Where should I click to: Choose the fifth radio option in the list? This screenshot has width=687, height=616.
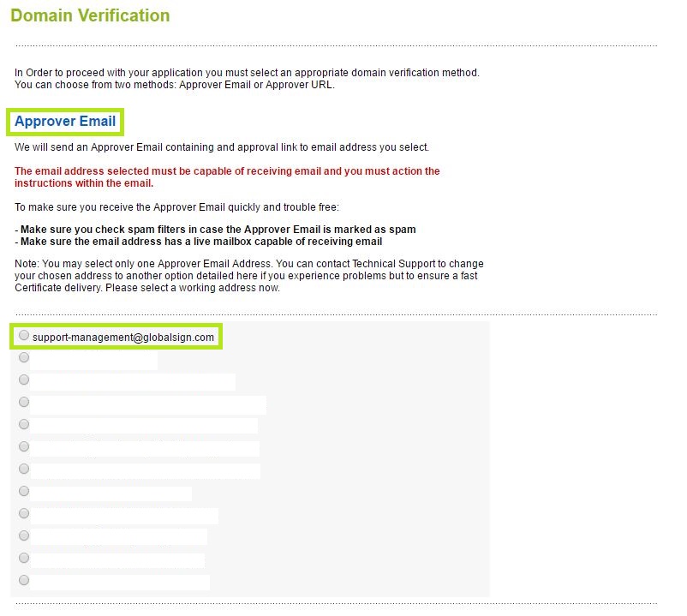pos(24,424)
